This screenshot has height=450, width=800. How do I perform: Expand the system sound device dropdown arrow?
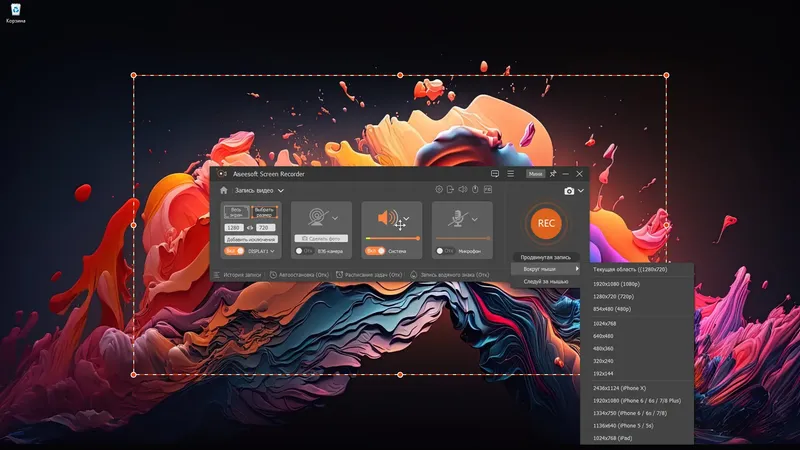pyautogui.click(x=406, y=218)
